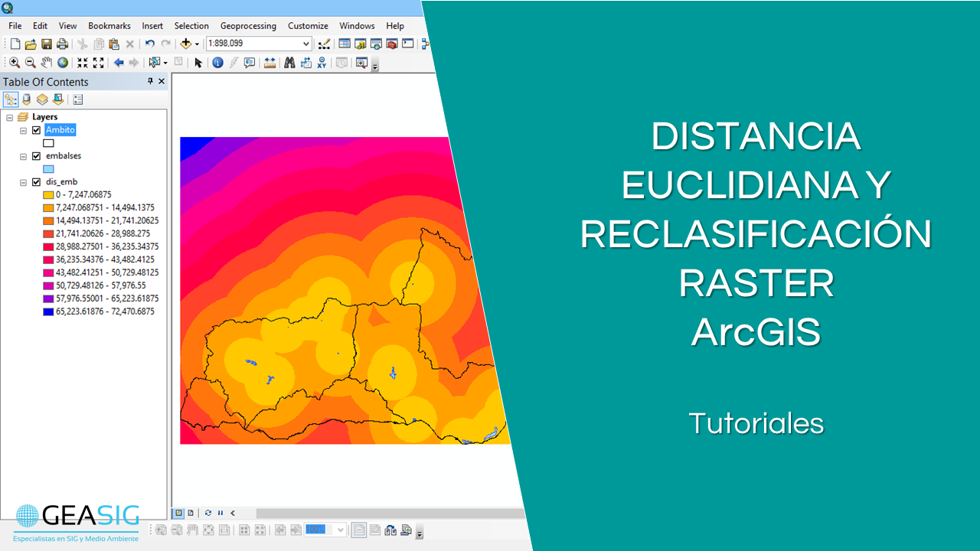Select the Identify tool
This screenshot has width=980, height=551.
(217, 63)
